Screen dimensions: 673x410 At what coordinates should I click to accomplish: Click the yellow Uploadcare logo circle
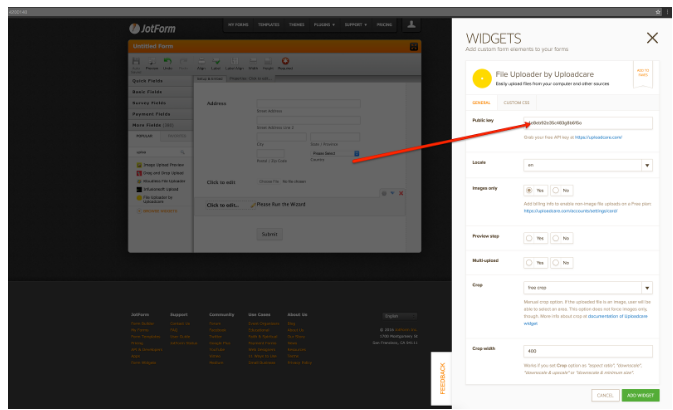[482, 79]
